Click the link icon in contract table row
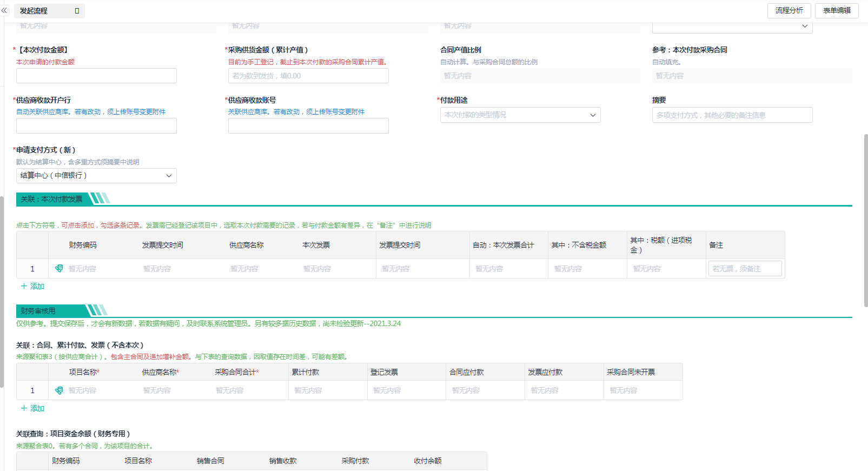 click(59, 390)
